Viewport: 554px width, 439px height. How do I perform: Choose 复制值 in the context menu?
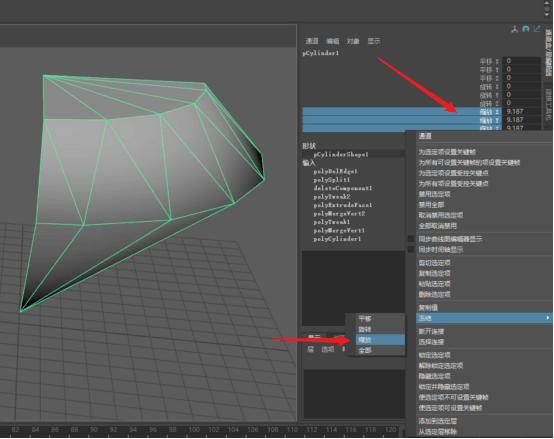click(x=428, y=308)
